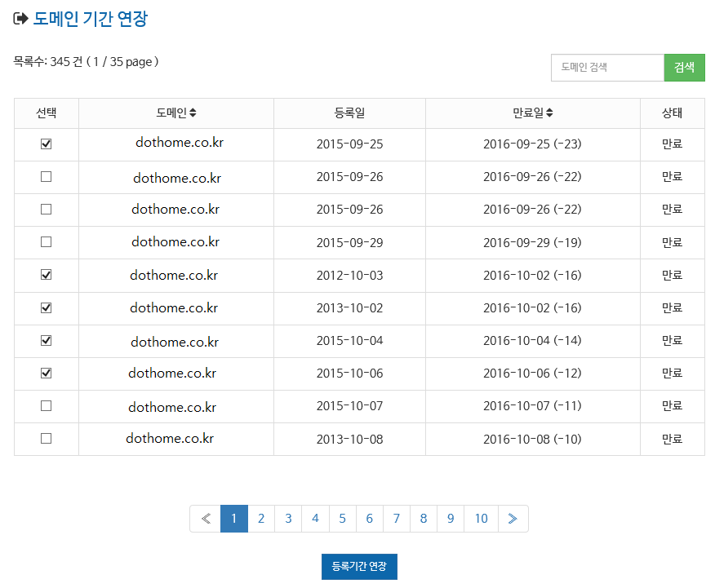Go to previous pages with the « arrow
The height and width of the screenshot is (588, 715).
coord(206,519)
